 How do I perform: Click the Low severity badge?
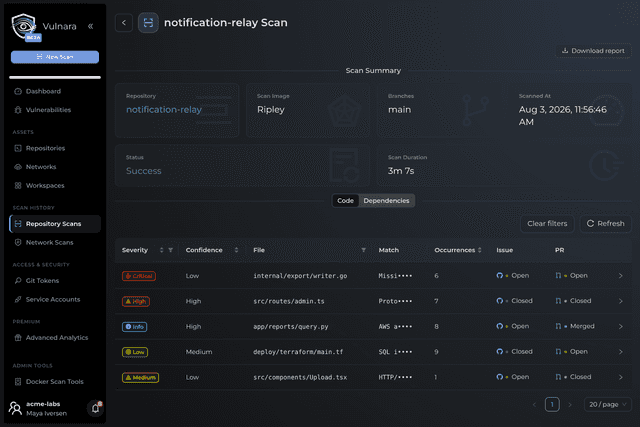tap(135, 352)
